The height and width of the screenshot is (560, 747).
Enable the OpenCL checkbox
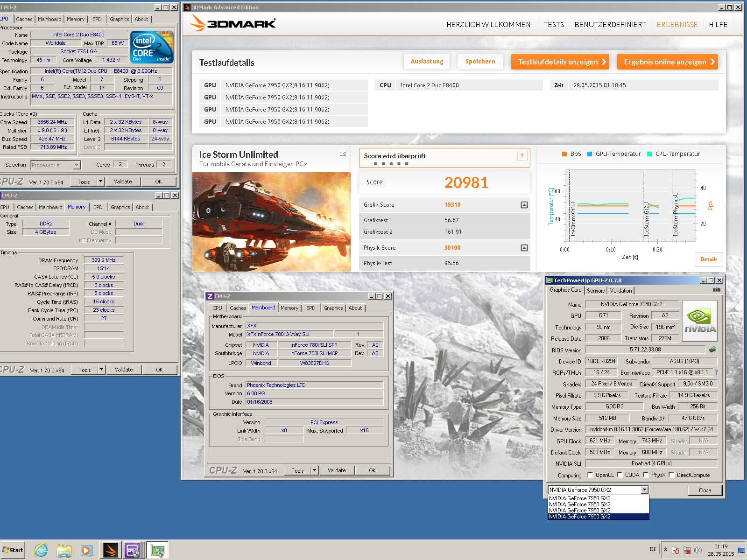point(590,475)
